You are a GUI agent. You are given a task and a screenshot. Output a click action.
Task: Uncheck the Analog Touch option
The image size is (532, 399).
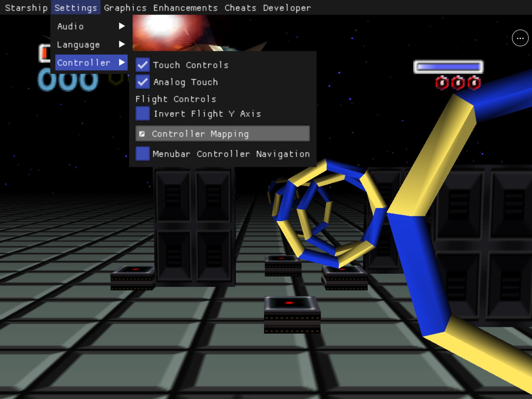click(142, 82)
